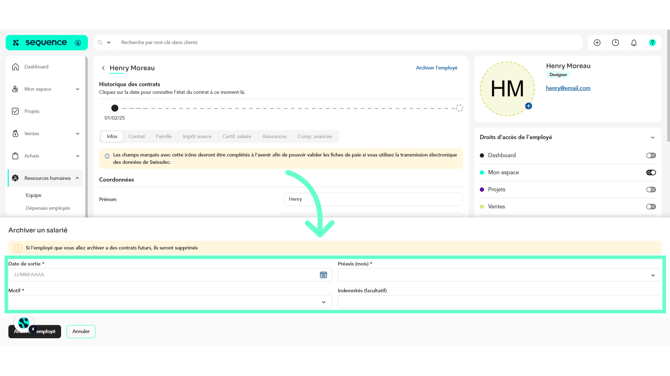Open the notifications bell icon
Image resolution: width=670 pixels, height=376 pixels.
click(634, 42)
